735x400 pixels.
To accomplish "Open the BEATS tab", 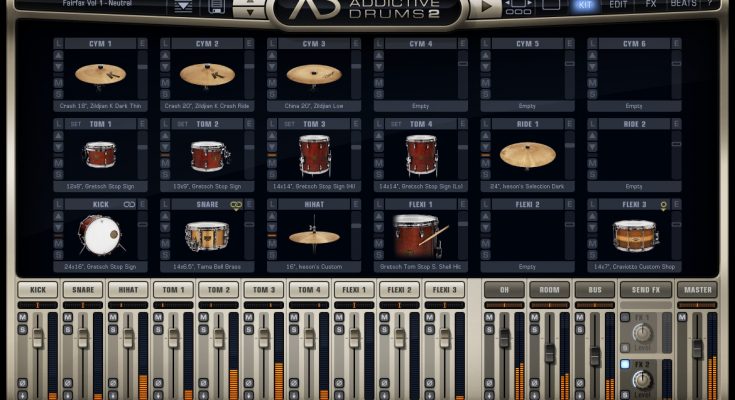I will [x=684, y=5].
